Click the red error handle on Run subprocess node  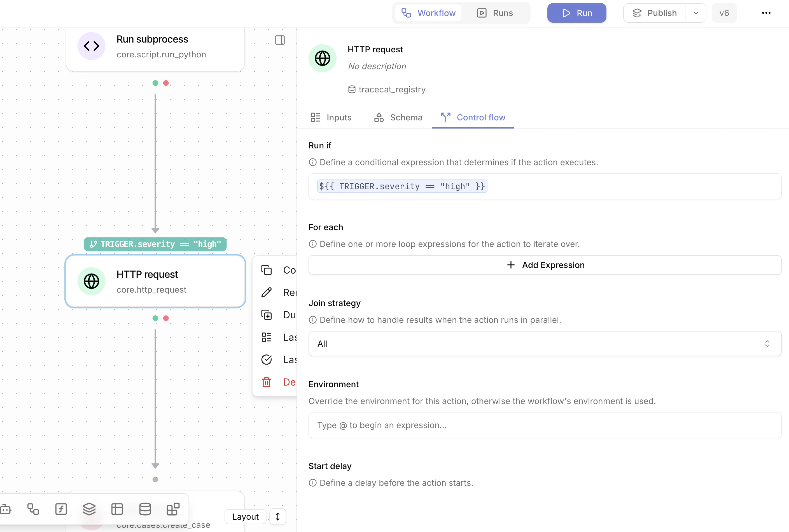click(x=166, y=82)
